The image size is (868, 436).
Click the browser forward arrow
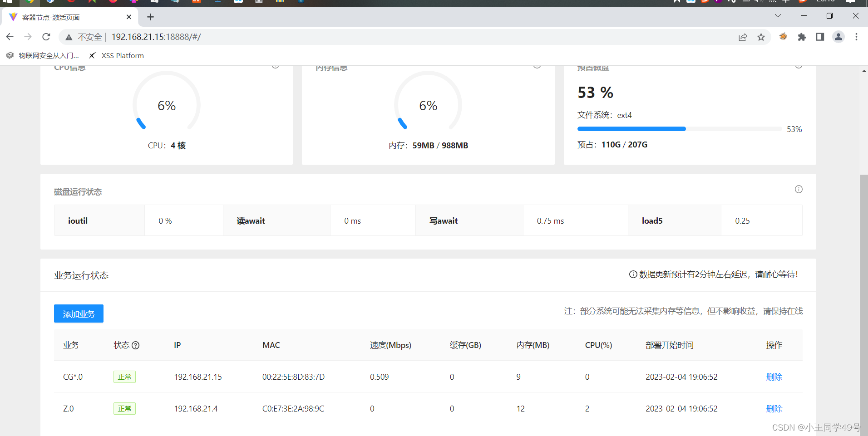(x=28, y=37)
